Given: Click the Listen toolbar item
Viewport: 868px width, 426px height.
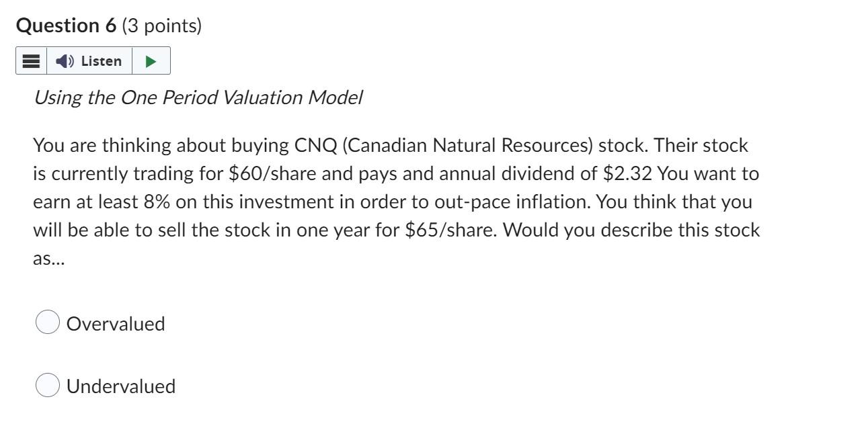Looking at the screenshot, I should (x=91, y=60).
